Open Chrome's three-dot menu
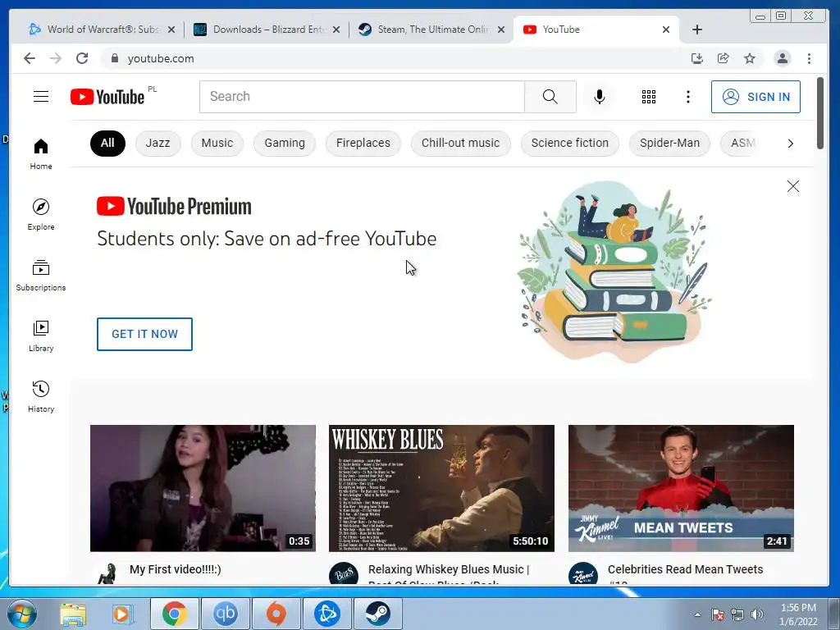This screenshot has height=630, width=840. pos(809,58)
